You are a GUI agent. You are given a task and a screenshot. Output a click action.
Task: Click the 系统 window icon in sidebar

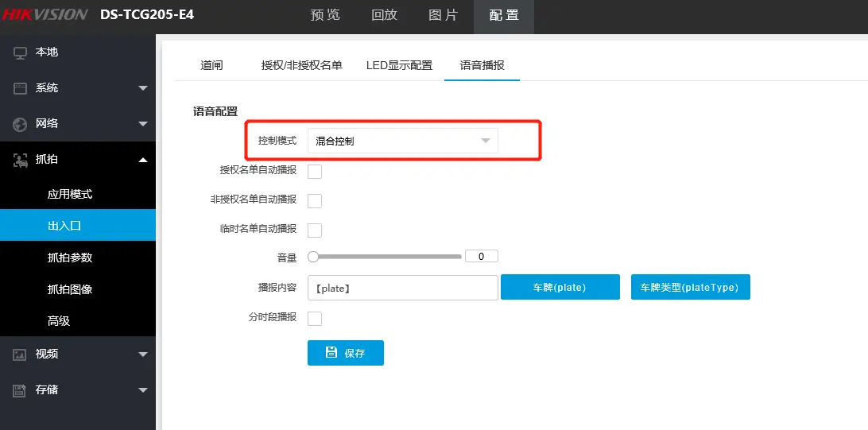click(x=21, y=88)
